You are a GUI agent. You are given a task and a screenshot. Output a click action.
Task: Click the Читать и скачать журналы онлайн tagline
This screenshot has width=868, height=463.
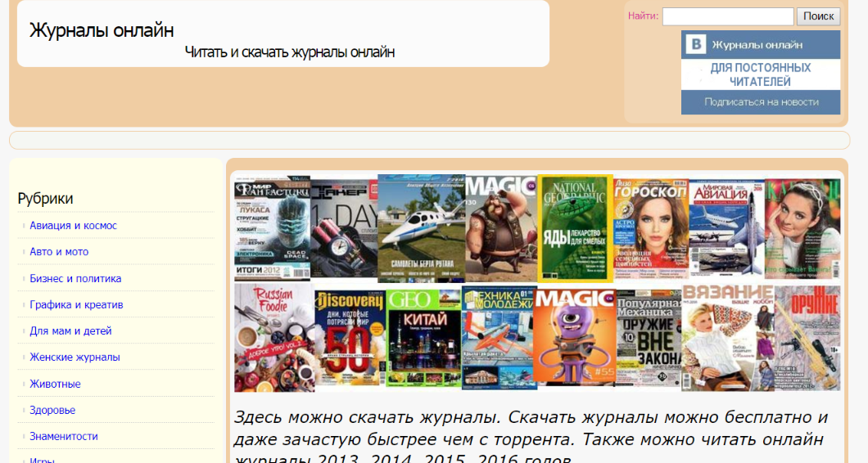(x=290, y=52)
